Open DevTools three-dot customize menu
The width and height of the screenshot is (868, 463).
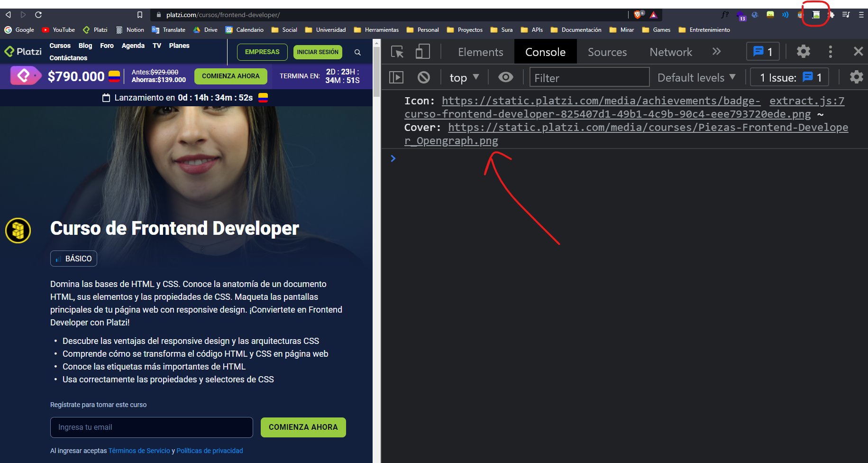pyautogui.click(x=830, y=51)
